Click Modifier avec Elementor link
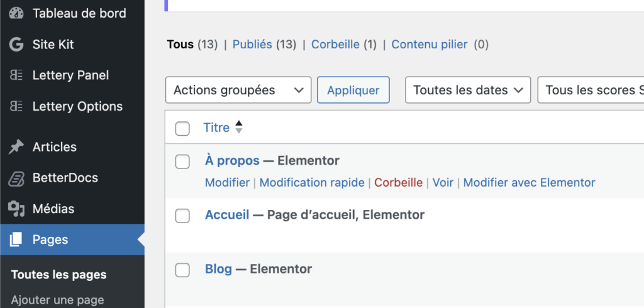The image size is (644, 308). click(529, 182)
